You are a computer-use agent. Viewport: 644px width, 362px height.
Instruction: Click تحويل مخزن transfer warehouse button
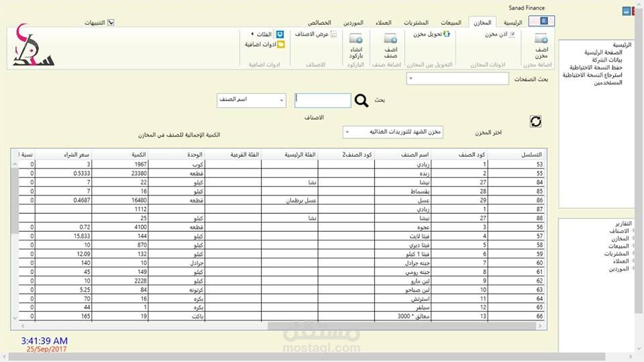click(x=431, y=34)
